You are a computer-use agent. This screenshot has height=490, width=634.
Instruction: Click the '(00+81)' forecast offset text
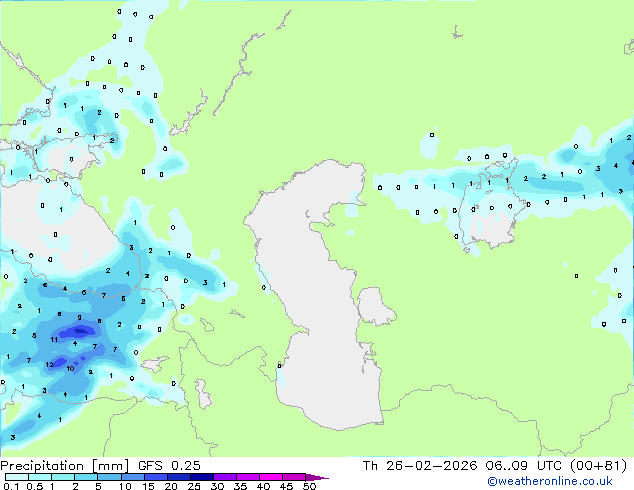click(x=598, y=466)
